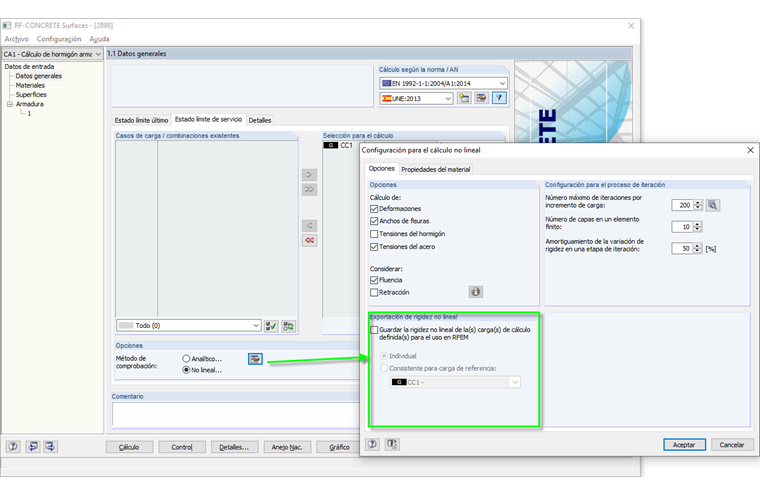
Task: Click new national annex icon
Action: point(464,98)
